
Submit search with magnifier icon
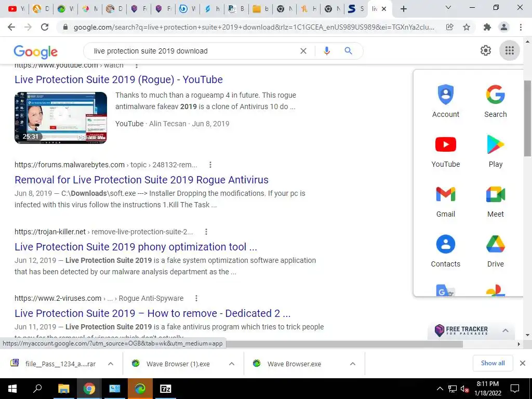coord(348,51)
